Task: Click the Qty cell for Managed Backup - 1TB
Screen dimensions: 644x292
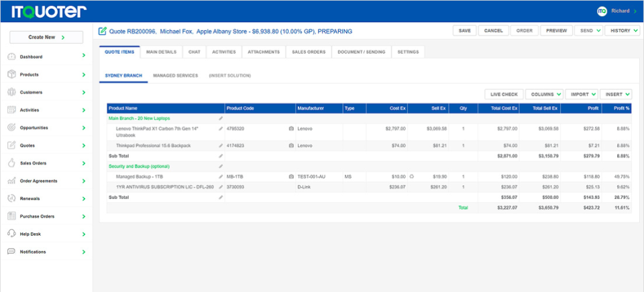Action: (464, 177)
